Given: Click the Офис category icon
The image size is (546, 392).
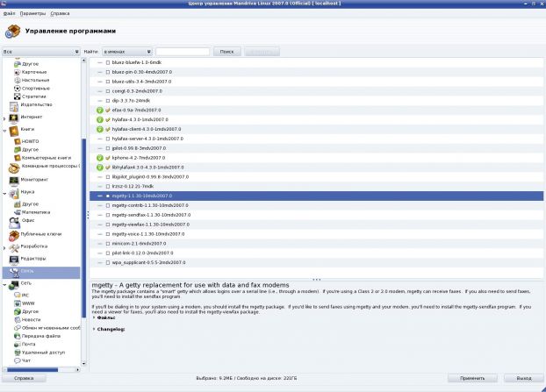Looking at the screenshot, I should click(x=15, y=223).
